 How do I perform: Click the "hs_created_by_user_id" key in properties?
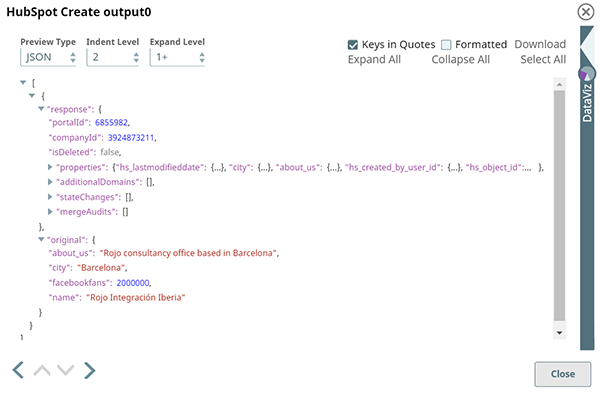tap(394, 167)
